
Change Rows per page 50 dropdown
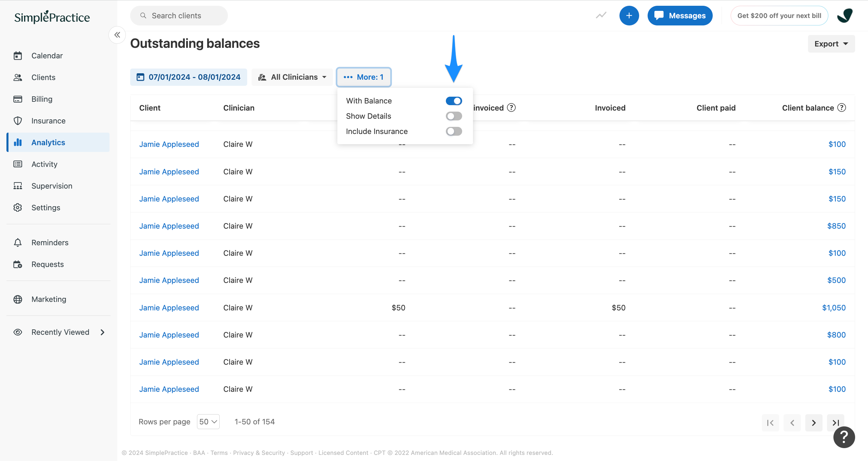coord(208,422)
